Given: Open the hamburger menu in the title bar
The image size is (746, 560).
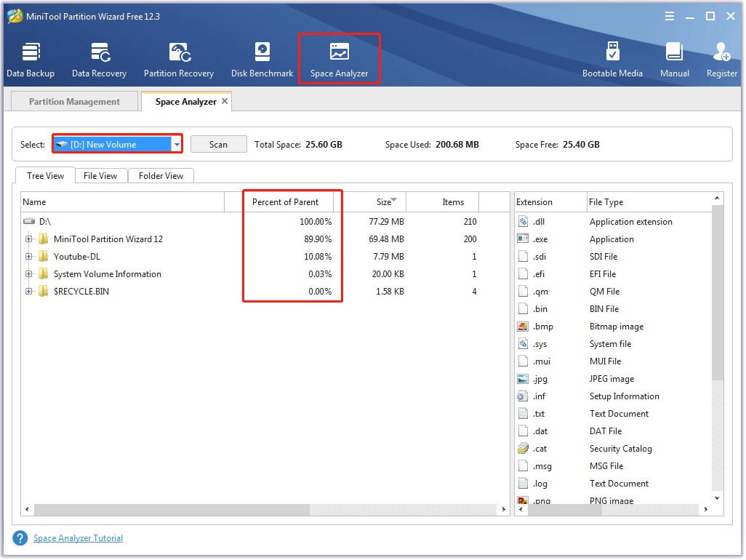Looking at the screenshot, I should tap(669, 15).
